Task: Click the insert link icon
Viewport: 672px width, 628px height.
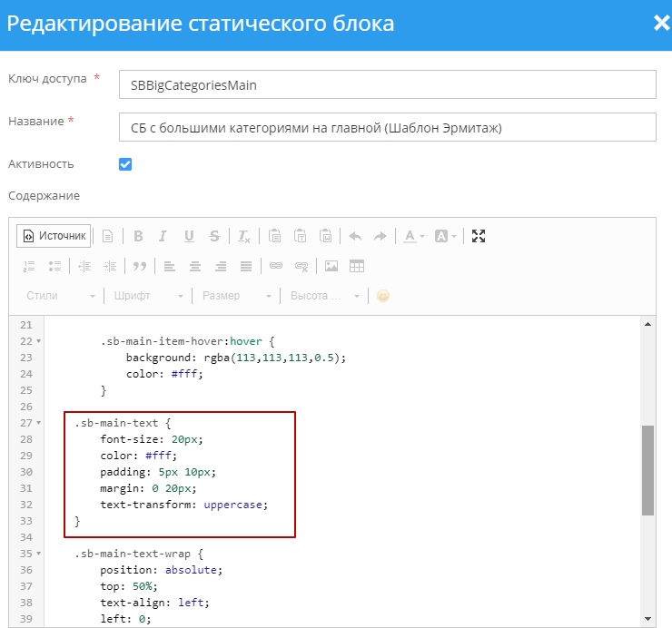Action: (276, 266)
